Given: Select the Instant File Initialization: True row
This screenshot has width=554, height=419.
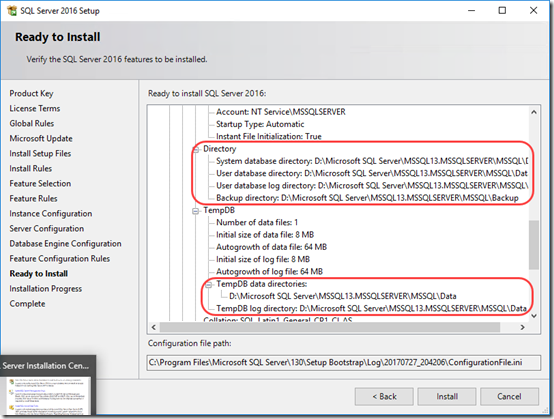Looking at the screenshot, I should pos(269,136).
